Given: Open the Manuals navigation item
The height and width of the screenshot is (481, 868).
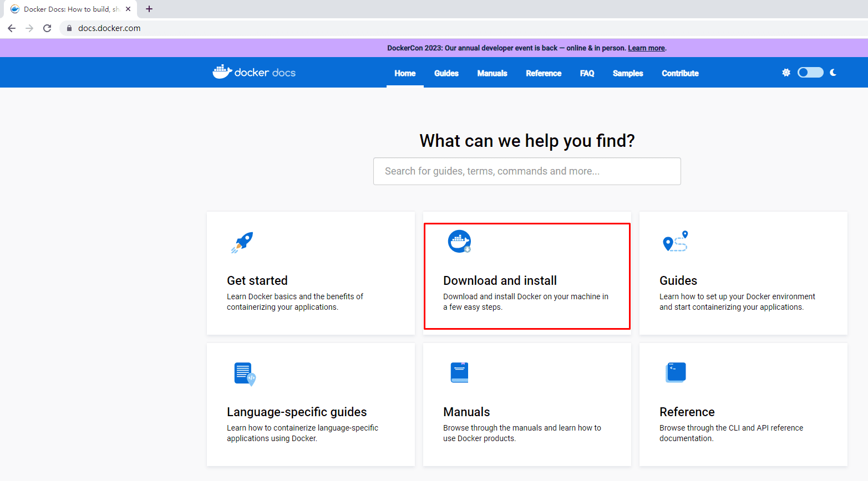Looking at the screenshot, I should [x=493, y=73].
